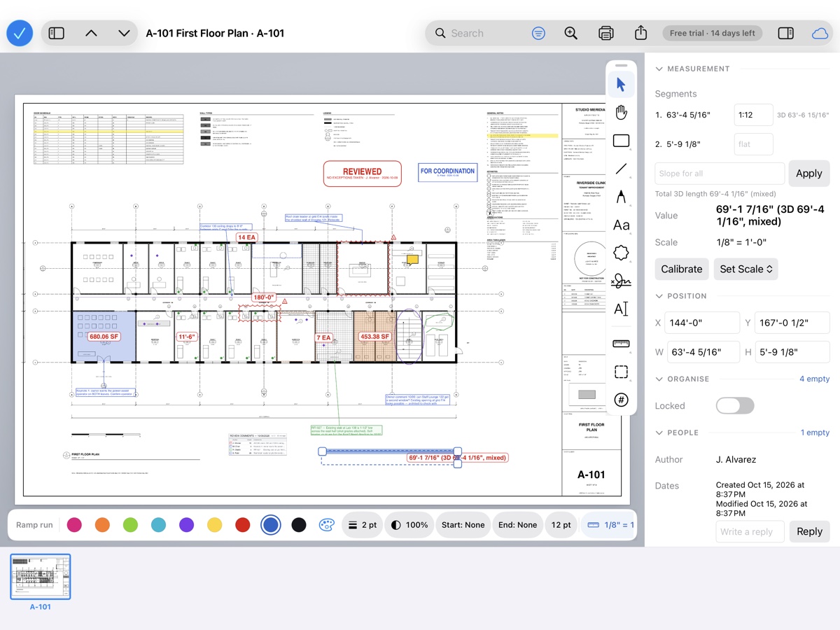The width and height of the screenshot is (840, 630).
Task: Print the document with printer icon
Action: pyautogui.click(x=606, y=33)
